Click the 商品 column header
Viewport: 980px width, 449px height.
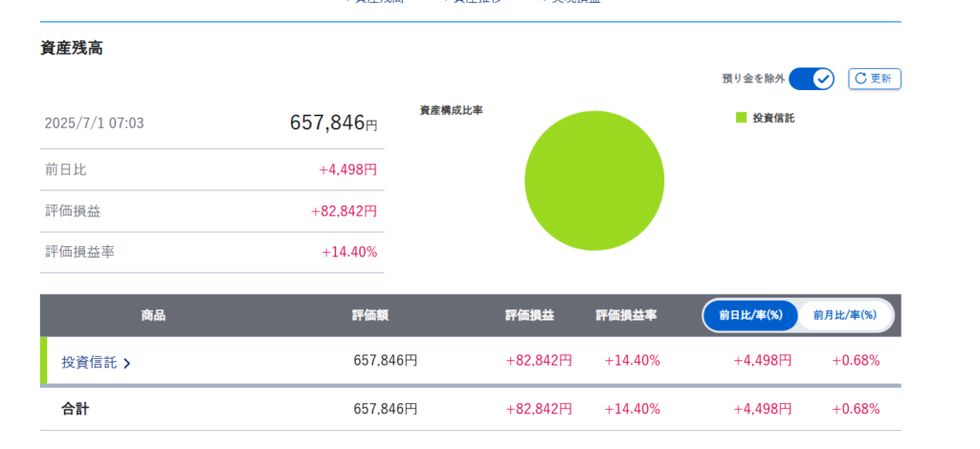point(153,315)
